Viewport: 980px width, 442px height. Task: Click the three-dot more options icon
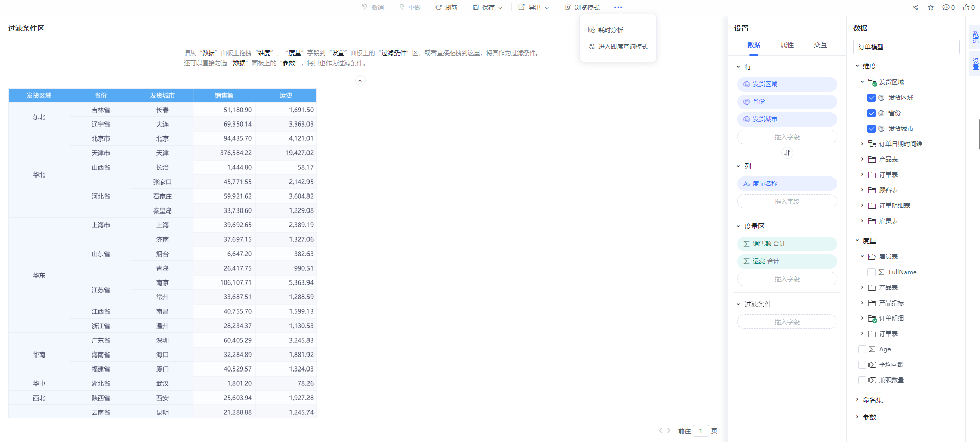click(618, 7)
